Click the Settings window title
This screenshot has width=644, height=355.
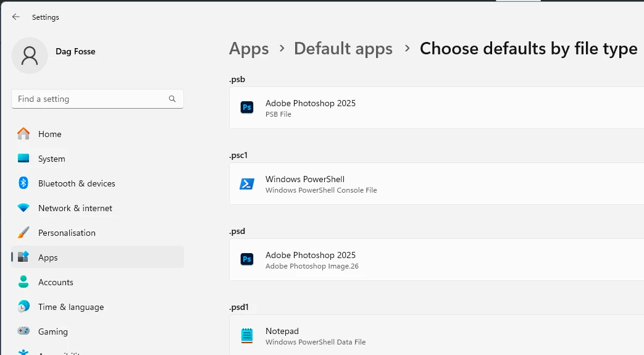[x=46, y=17]
